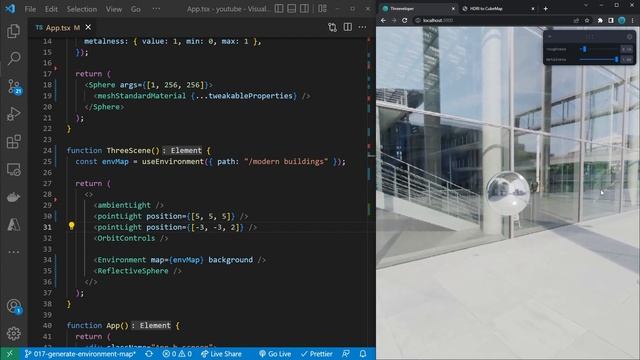Open the Run and Debug view
The width and height of the screenshot is (640, 360).
click(x=13, y=114)
